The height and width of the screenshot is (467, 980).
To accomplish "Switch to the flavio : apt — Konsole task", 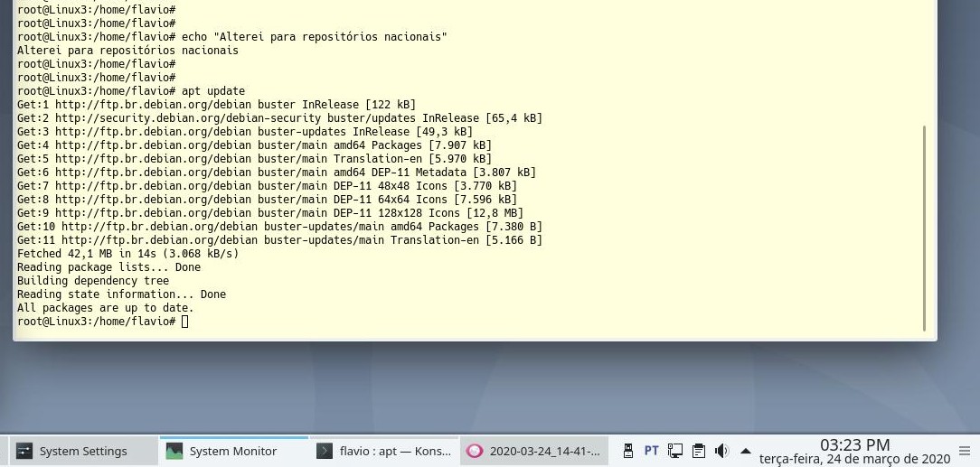I will pyautogui.click(x=383, y=451).
